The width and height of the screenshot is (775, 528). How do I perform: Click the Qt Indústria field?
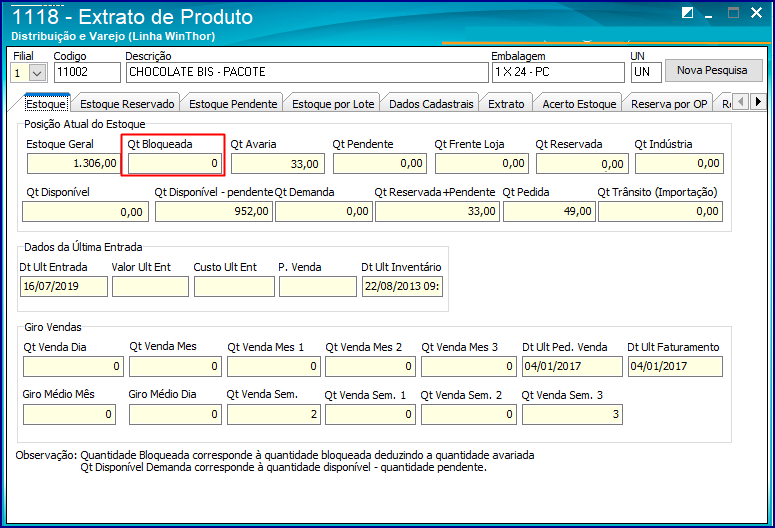point(679,164)
